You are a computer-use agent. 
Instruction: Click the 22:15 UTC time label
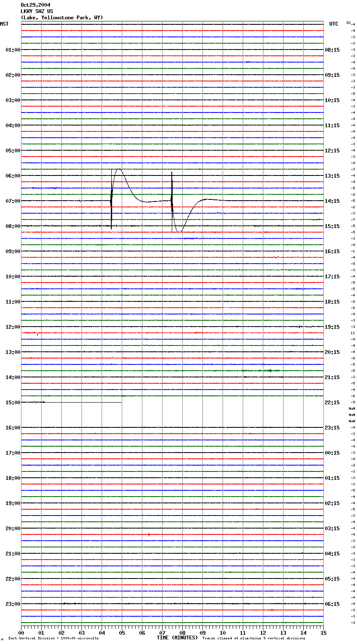[332, 403]
